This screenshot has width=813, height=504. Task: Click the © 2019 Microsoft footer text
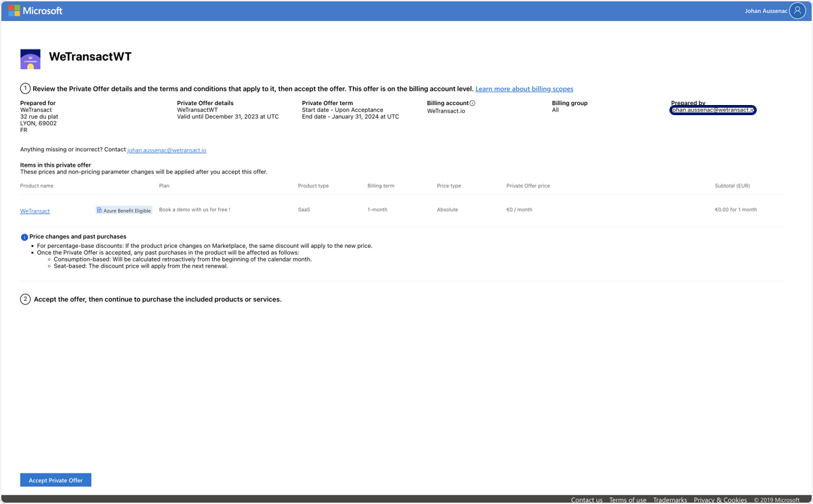click(777, 500)
